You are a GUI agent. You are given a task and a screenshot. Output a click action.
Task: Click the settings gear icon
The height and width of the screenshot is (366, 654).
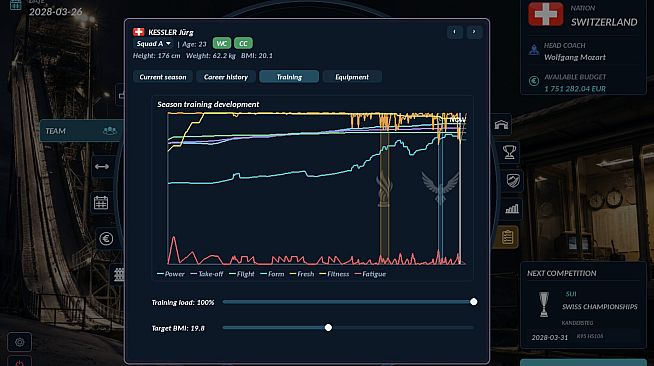20,343
